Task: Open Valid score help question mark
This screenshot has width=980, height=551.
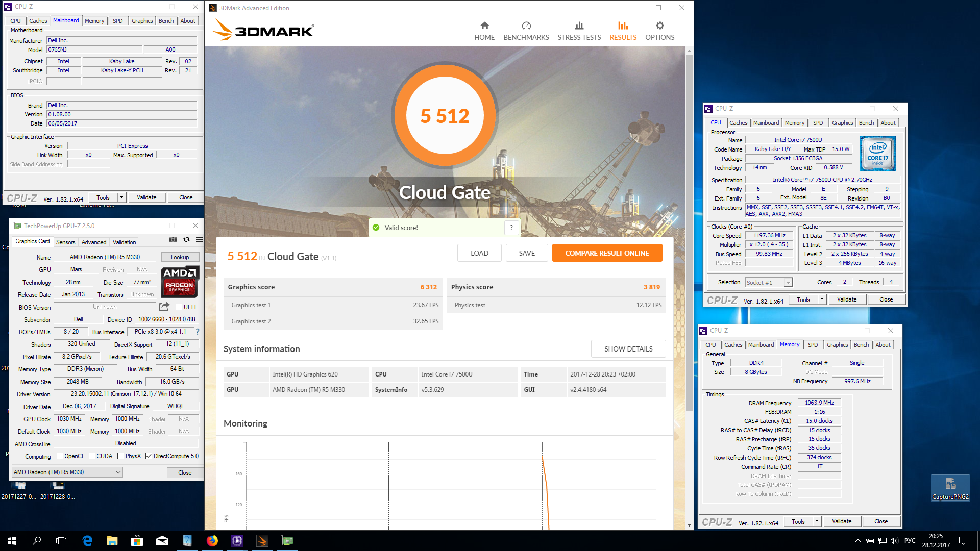Action: (x=511, y=228)
